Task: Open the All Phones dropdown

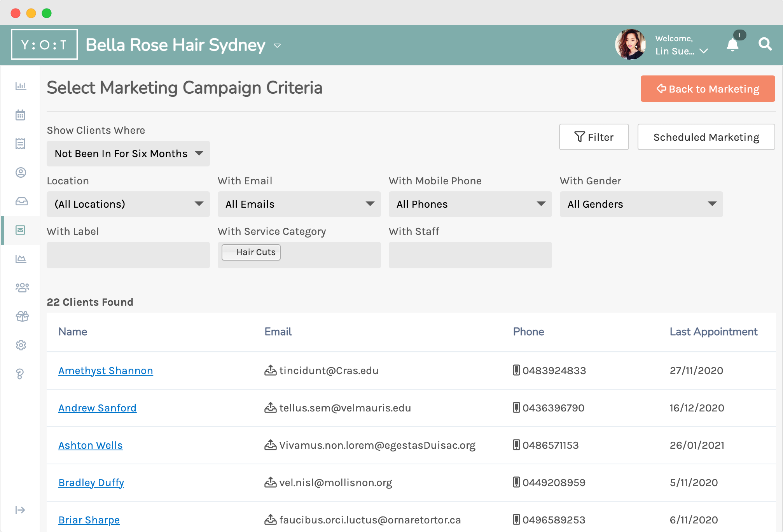Action: (470, 204)
